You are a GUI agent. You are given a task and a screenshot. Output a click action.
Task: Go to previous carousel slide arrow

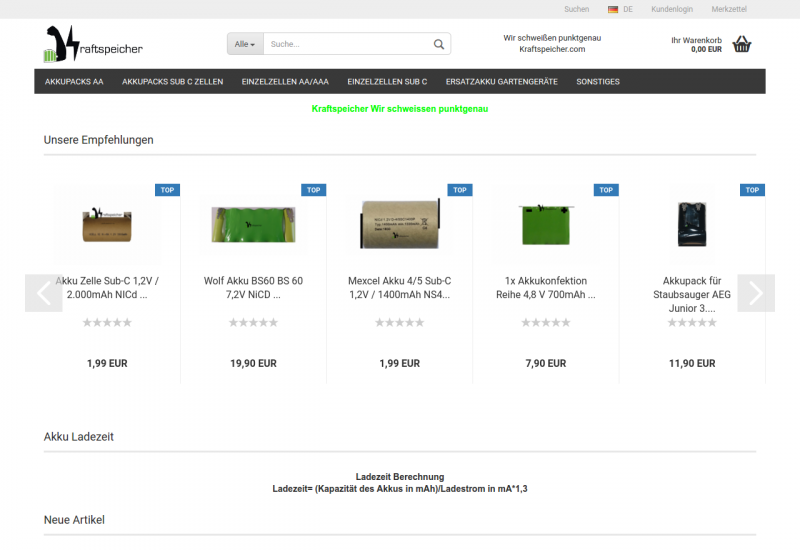click(44, 293)
